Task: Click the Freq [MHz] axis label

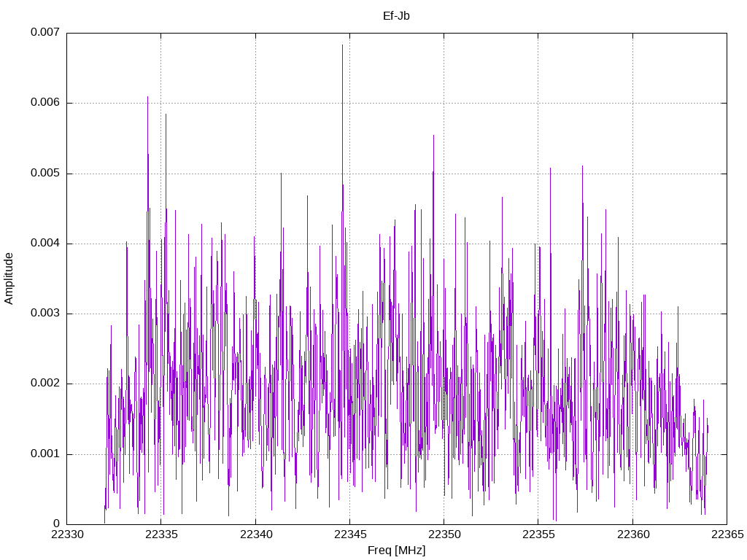Action: (396, 551)
